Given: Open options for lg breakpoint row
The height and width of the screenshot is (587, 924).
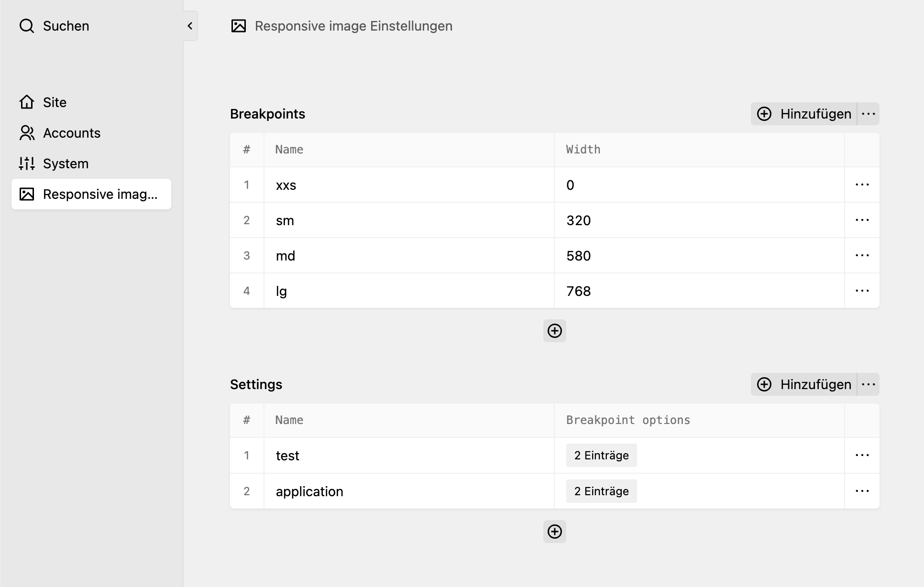Looking at the screenshot, I should click(862, 291).
